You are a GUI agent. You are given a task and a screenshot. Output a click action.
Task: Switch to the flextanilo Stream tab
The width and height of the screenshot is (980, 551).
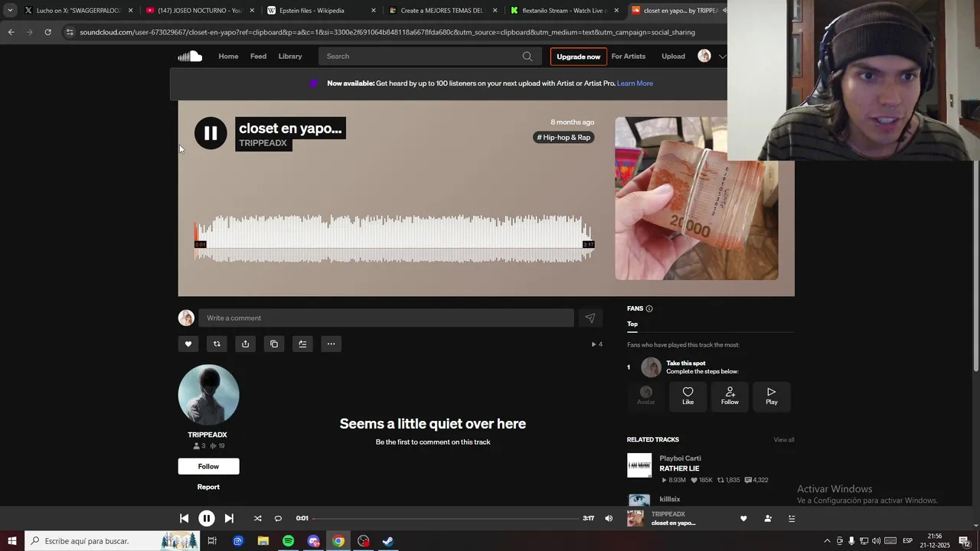pos(564,11)
